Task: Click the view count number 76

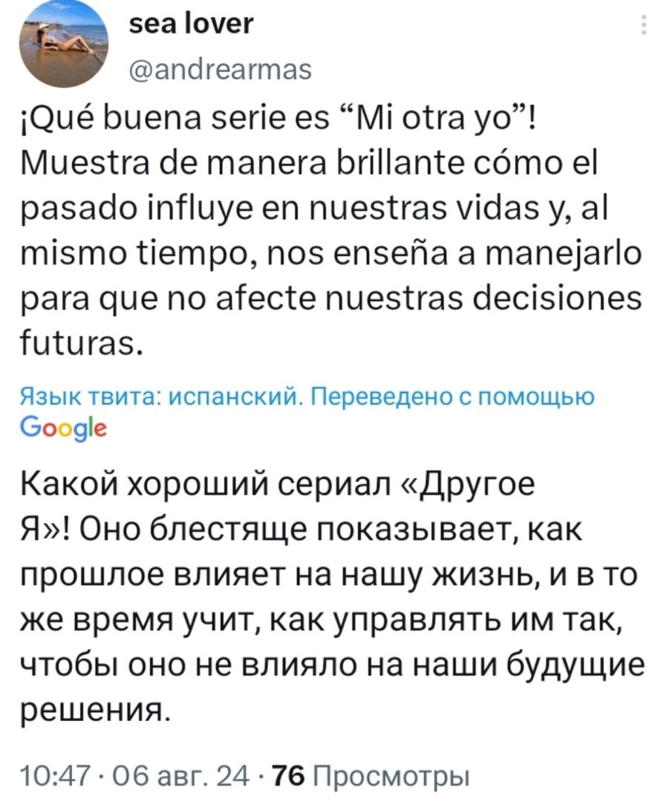Action: coord(288,777)
